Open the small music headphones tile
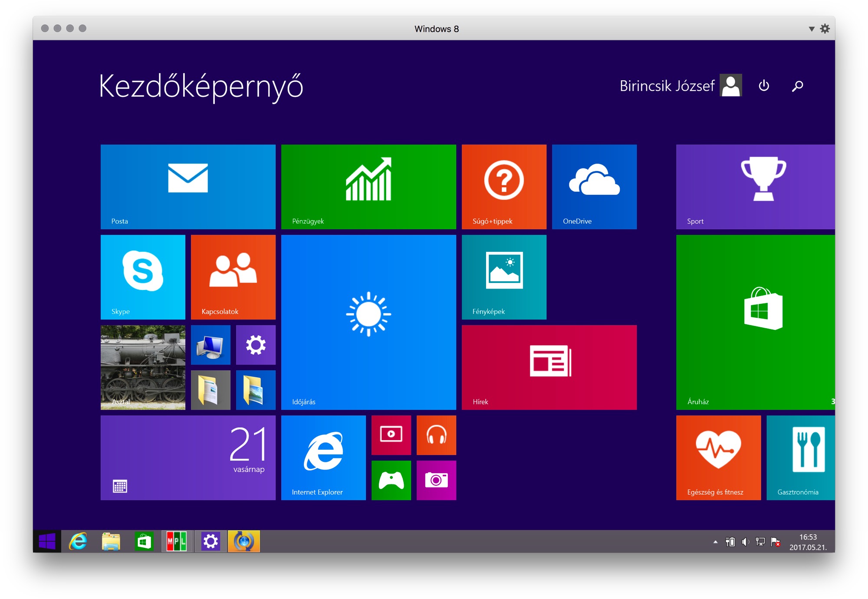Image resolution: width=868 pixels, height=599 pixels. (x=436, y=435)
